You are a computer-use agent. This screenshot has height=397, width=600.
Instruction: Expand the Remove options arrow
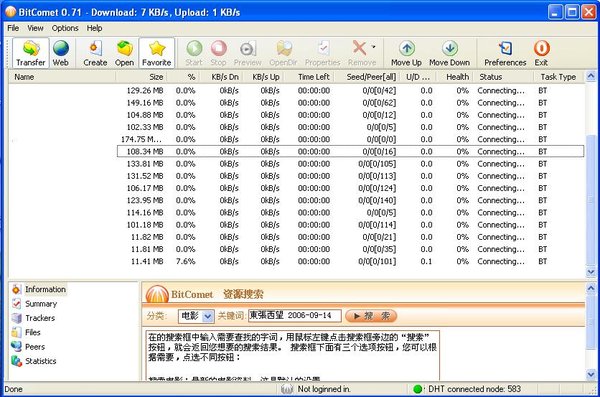pyautogui.click(x=373, y=47)
